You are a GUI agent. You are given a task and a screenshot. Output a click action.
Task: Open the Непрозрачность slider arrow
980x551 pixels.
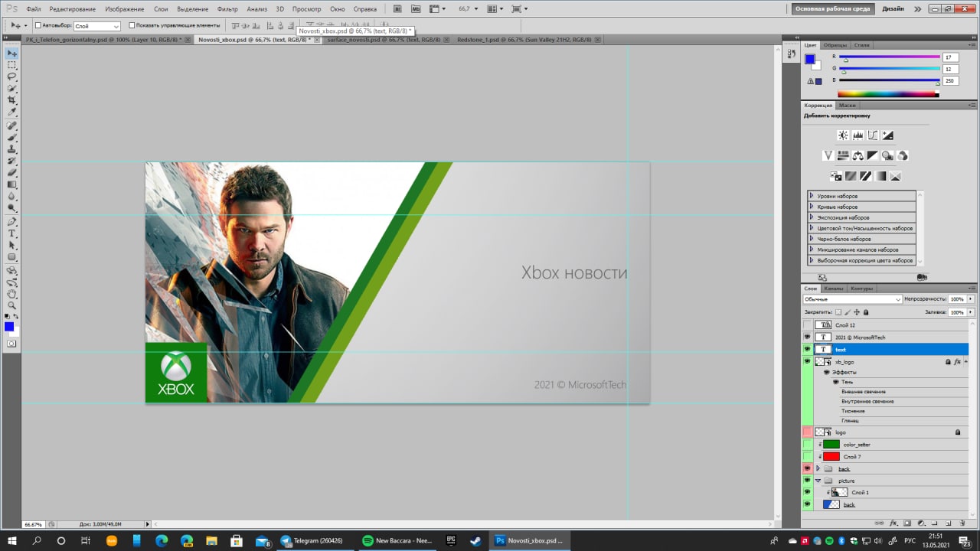coord(971,299)
